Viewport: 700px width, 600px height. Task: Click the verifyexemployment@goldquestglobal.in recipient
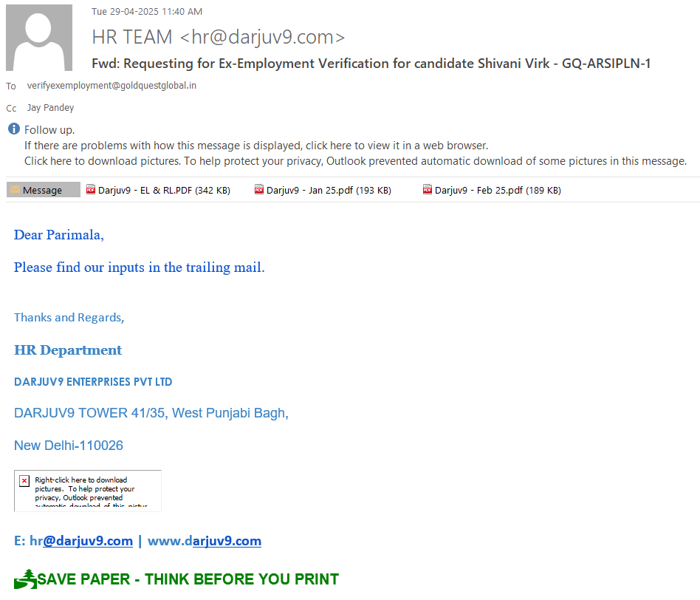click(111, 86)
